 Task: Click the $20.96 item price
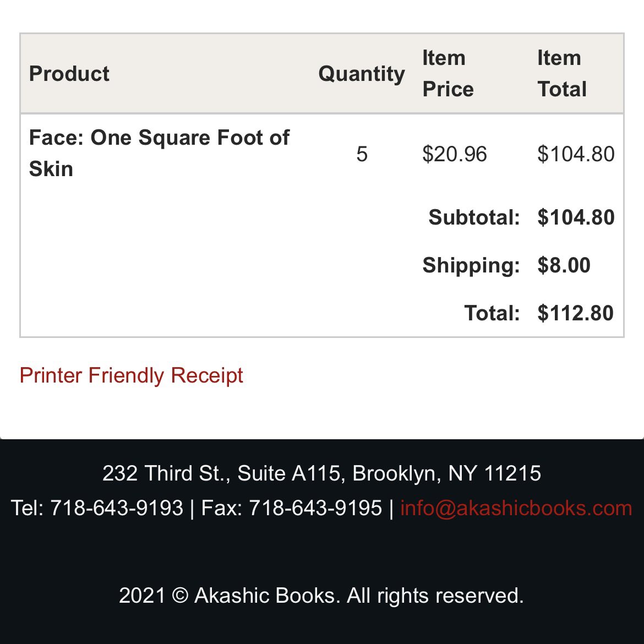[x=455, y=154]
